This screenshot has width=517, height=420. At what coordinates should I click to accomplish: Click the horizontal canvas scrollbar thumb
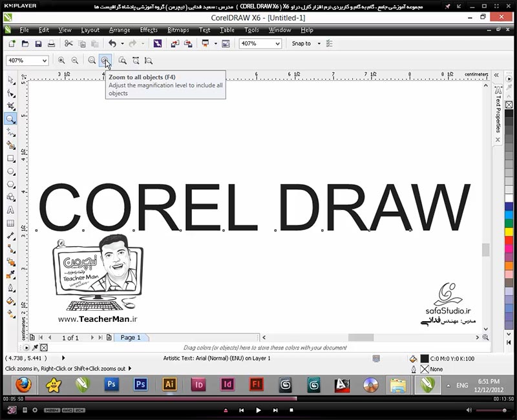pyautogui.click(x=361, y=337)
